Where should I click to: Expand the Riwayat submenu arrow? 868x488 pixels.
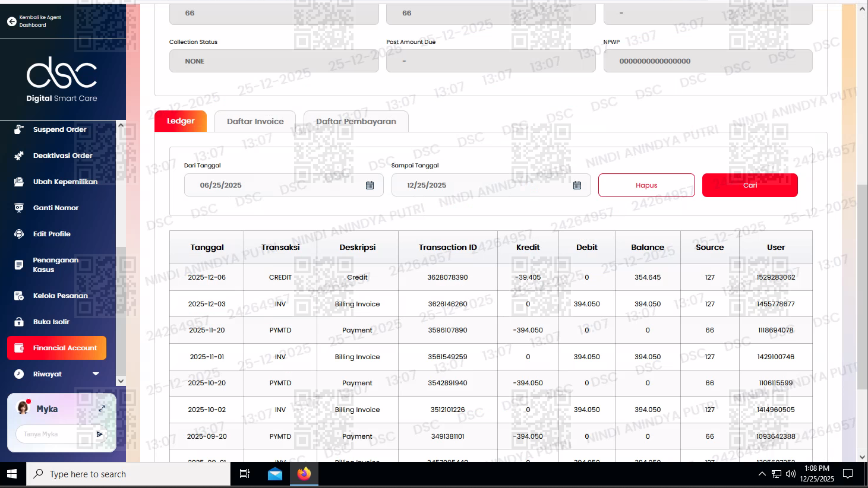pyautogui.click(x=96, y=374)
